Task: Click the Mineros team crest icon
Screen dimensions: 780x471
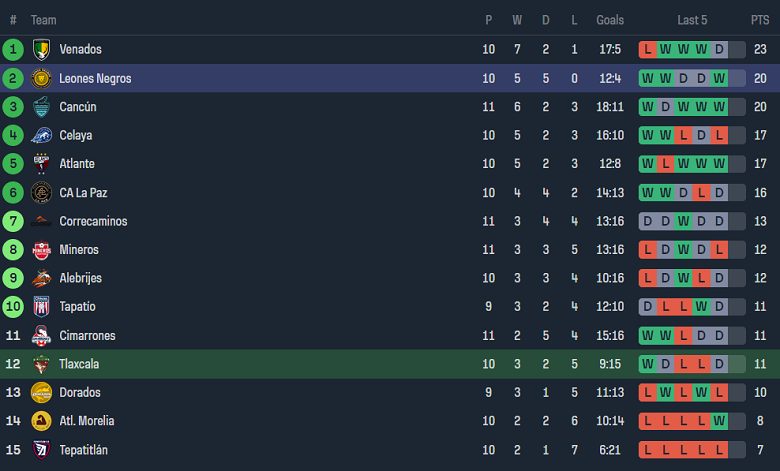Action: click(x=41, y=250)
